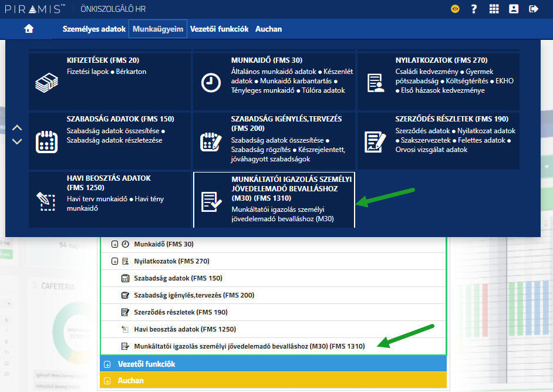Open the Vezetői funkciók top menu
This screenshot has height=392, width=553.
[219, 29]
